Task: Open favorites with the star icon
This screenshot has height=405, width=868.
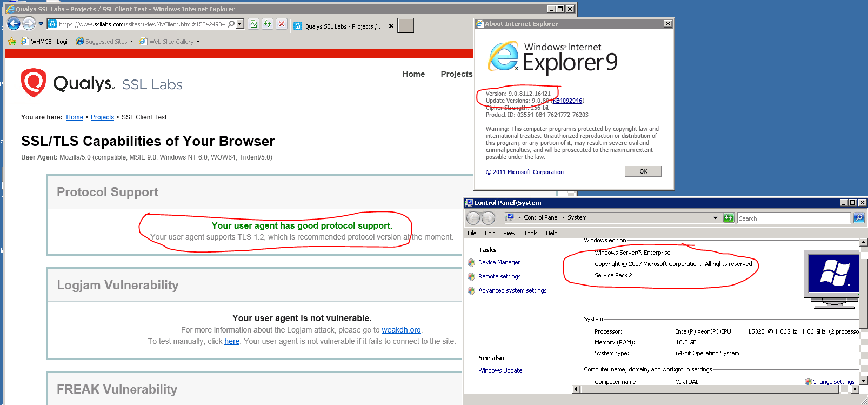Action: pos(12,42)
